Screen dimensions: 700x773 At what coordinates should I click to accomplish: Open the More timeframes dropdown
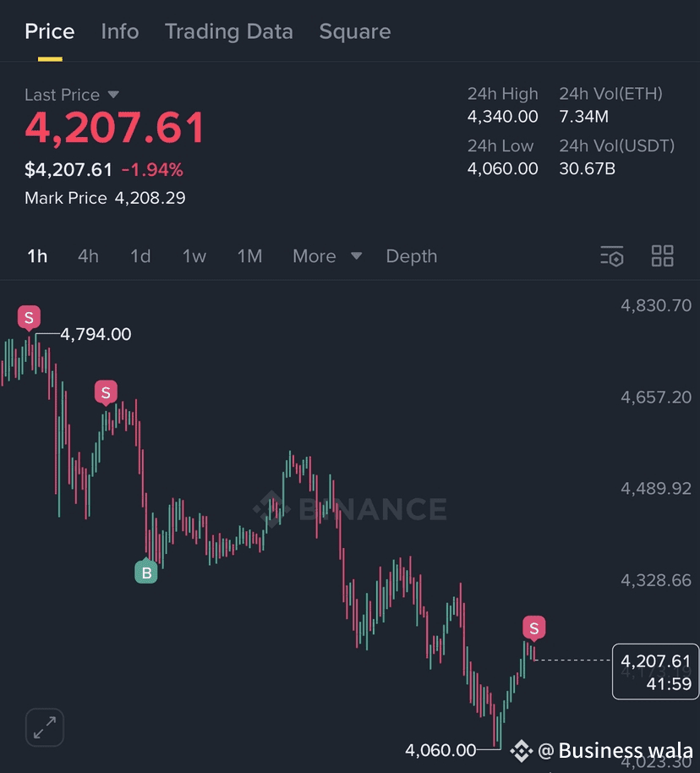coord(327,256)
